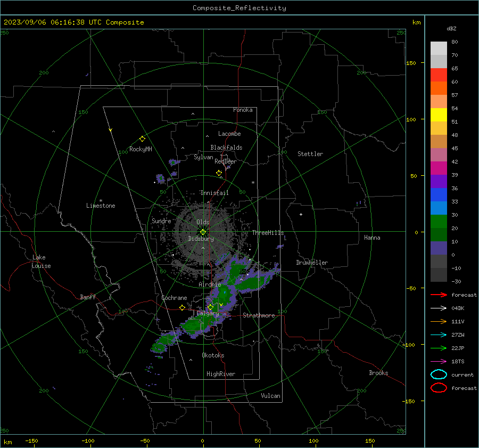Click the Sylvan label

[x=203, y=157]
